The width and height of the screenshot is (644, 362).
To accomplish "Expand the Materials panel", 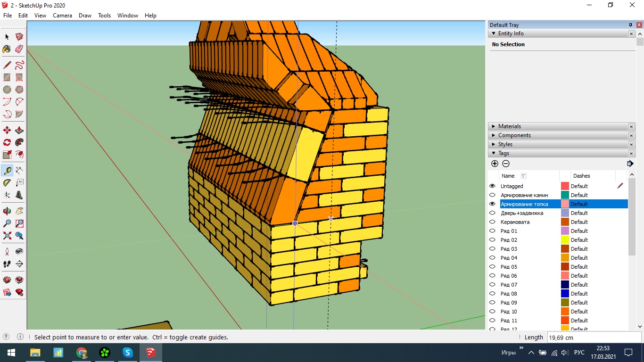I will click(510, 126).
